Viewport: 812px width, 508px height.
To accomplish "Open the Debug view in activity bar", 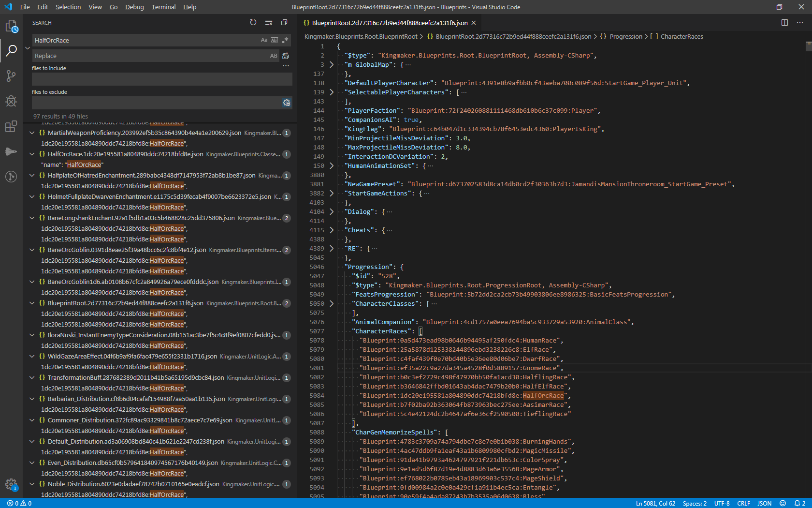I will click(11, 101).
